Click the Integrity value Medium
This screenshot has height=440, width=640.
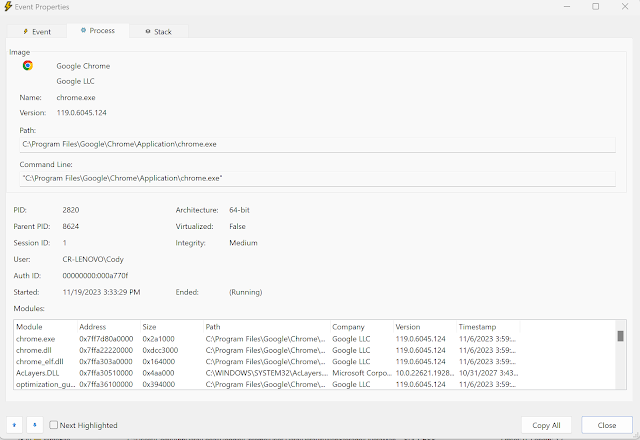(x=243, y=243)
